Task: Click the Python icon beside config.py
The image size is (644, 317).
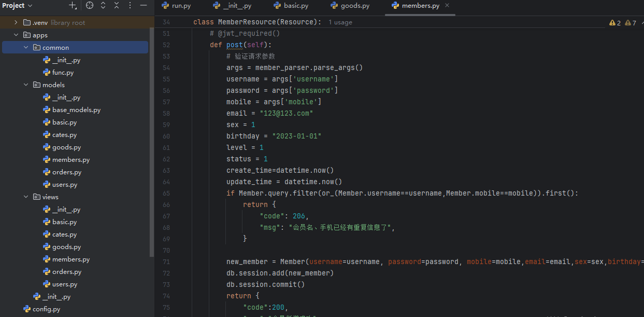Action: [x=27, y=309]
